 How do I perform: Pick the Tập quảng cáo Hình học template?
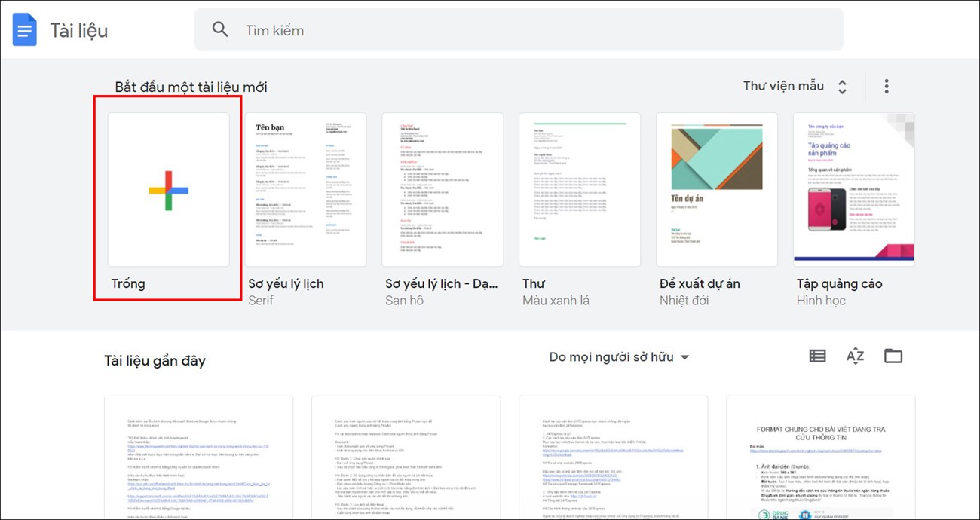pos(853,190)
